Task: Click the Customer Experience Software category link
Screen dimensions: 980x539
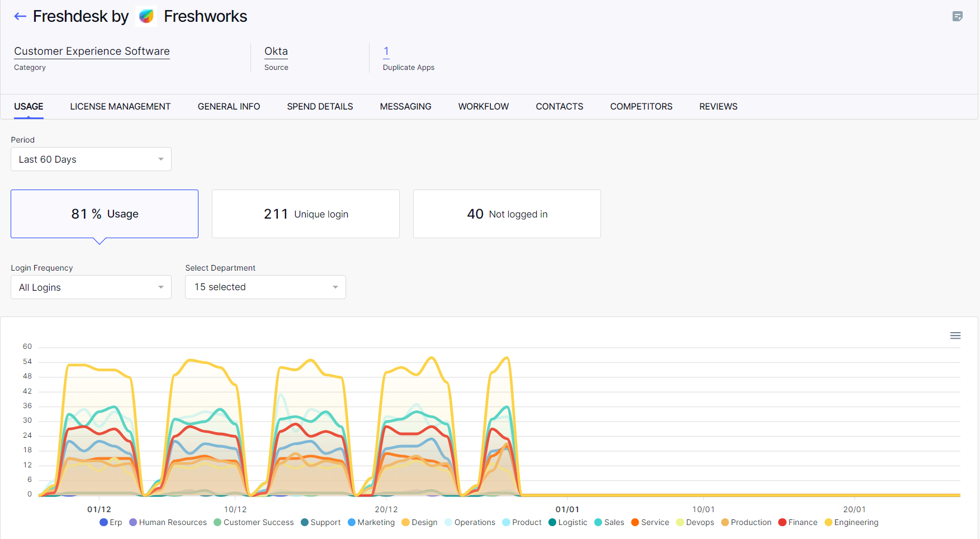Action: pyautogui.click(x=92, y=51)
